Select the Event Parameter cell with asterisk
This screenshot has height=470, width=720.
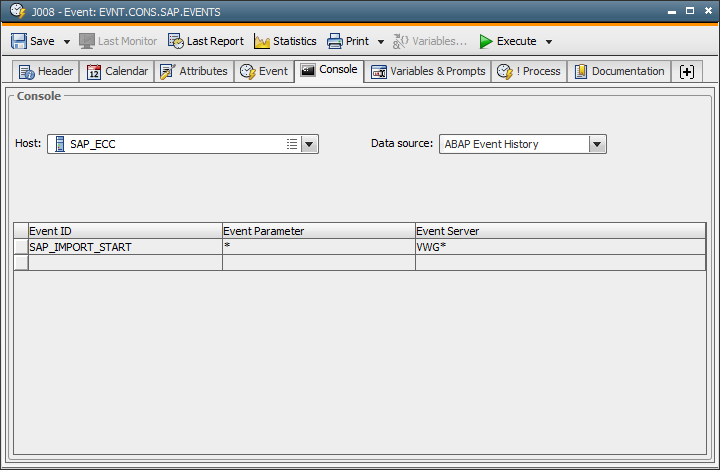click(x=319, y=247)
